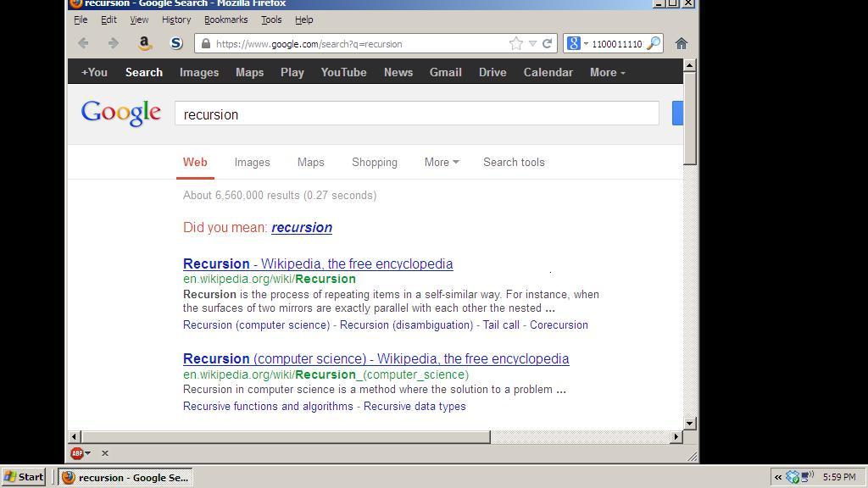Click the blue S toolbar icon
Screen dimensions: 868x488
click(x=176, y=43)
